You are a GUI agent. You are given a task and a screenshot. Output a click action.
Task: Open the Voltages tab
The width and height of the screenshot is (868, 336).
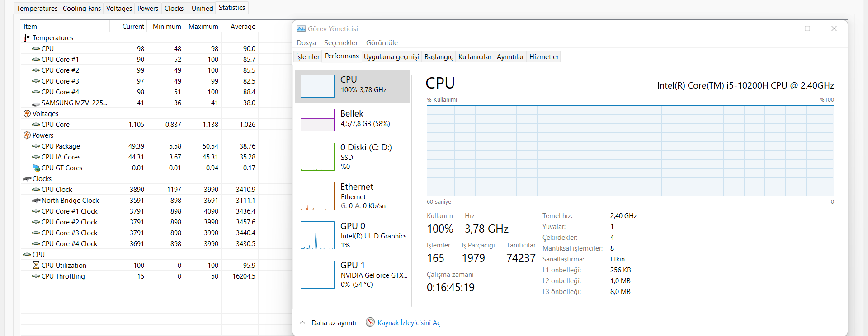(119, 9)
